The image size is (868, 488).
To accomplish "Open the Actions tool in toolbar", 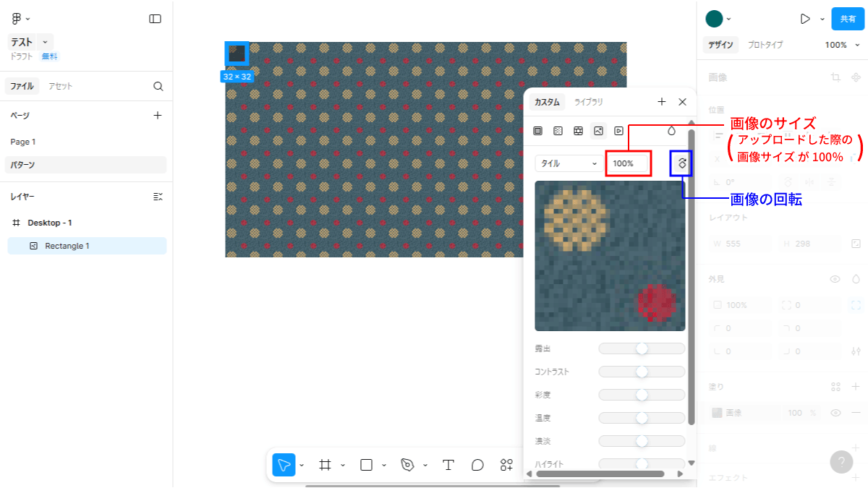I will (x=506, y=465).
